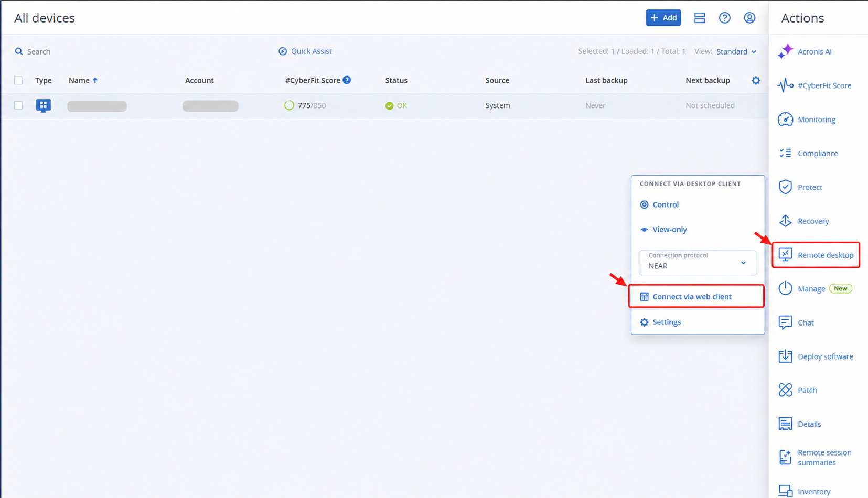Click the Compliance label
Screen dimensions: 868x498
pyautogui.click(x=818, y=153)
